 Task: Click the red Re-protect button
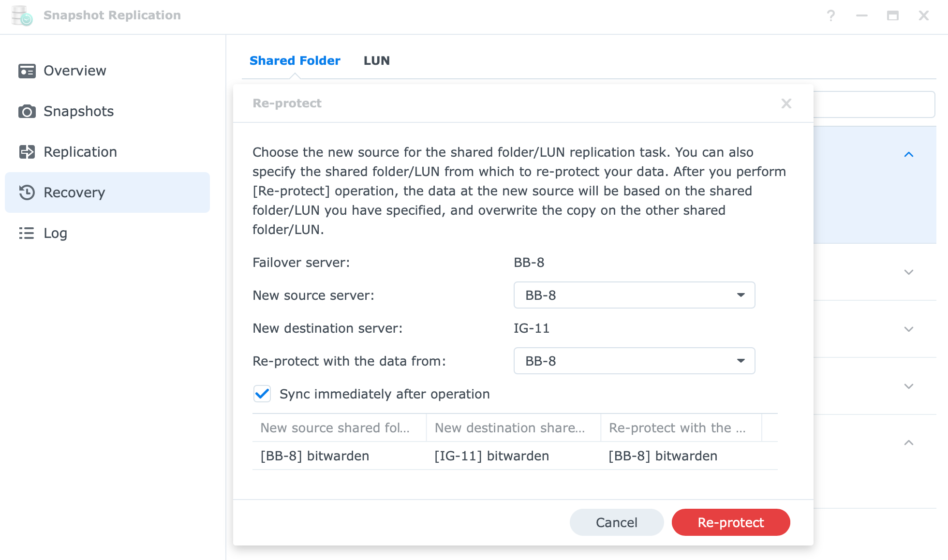click(731, 522)
